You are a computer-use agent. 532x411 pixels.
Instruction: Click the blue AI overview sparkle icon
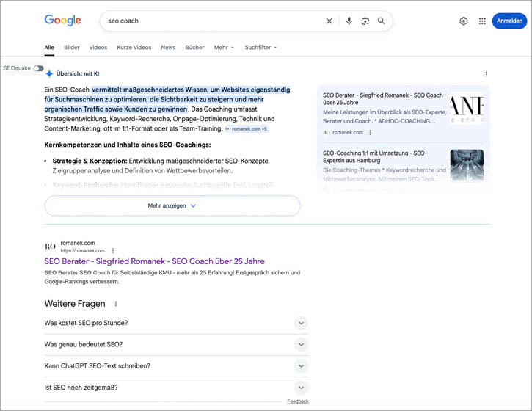tap(50, 73)
